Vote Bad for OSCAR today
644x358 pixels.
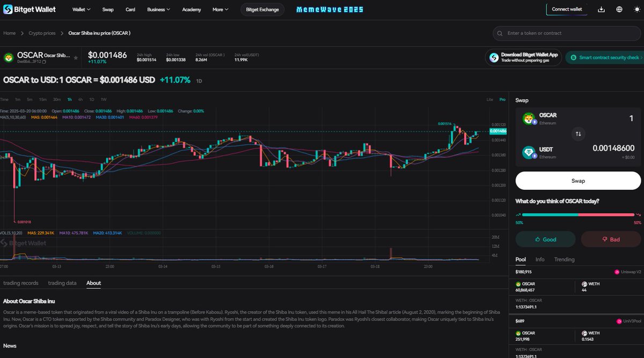point(611,239)
